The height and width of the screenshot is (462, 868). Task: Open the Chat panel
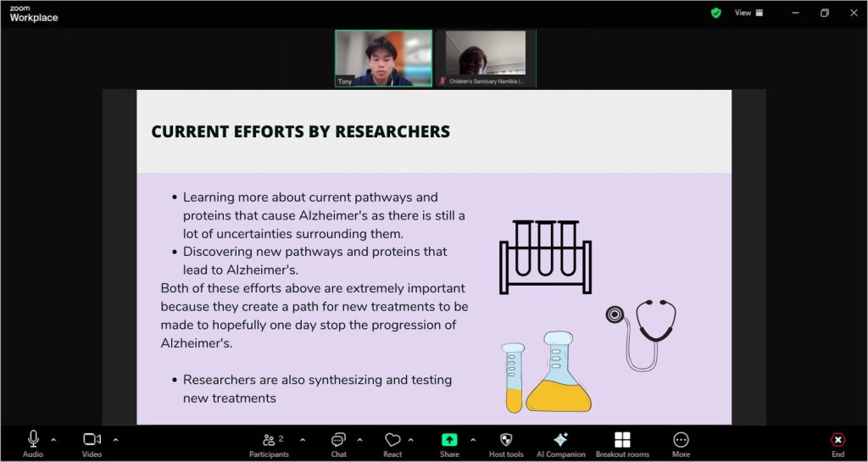pos(338,444)
